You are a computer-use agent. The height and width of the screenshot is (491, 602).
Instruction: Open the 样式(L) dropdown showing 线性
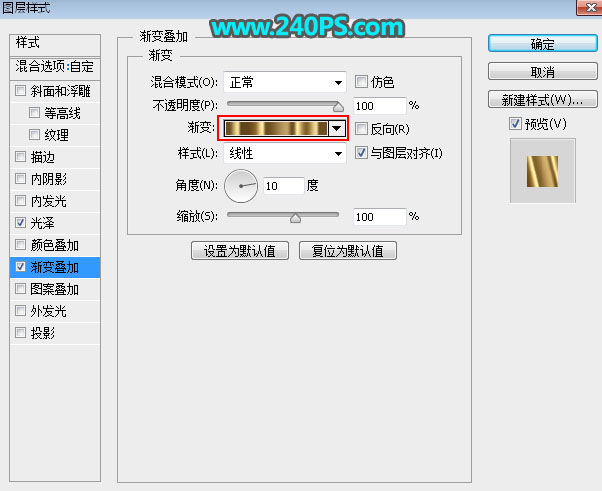tap(284, 154)
